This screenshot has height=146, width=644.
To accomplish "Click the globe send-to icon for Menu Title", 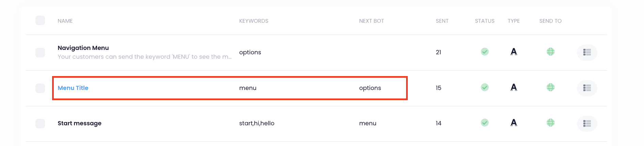I will tap(550, 87).
